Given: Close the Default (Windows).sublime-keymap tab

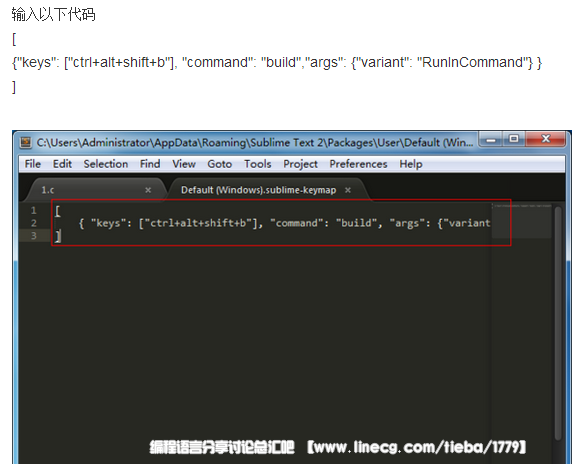Looking at the screenshot, I should coord(348,190).
